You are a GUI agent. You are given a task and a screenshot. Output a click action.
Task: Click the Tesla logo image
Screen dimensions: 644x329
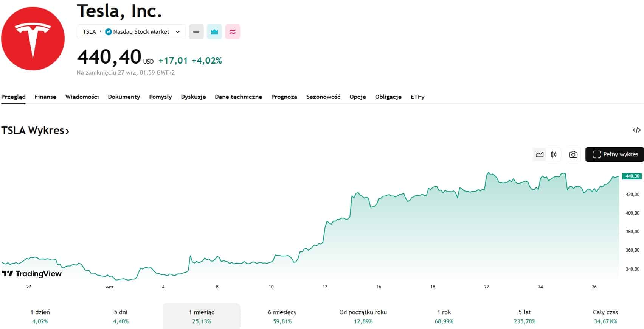pos(33,39)
